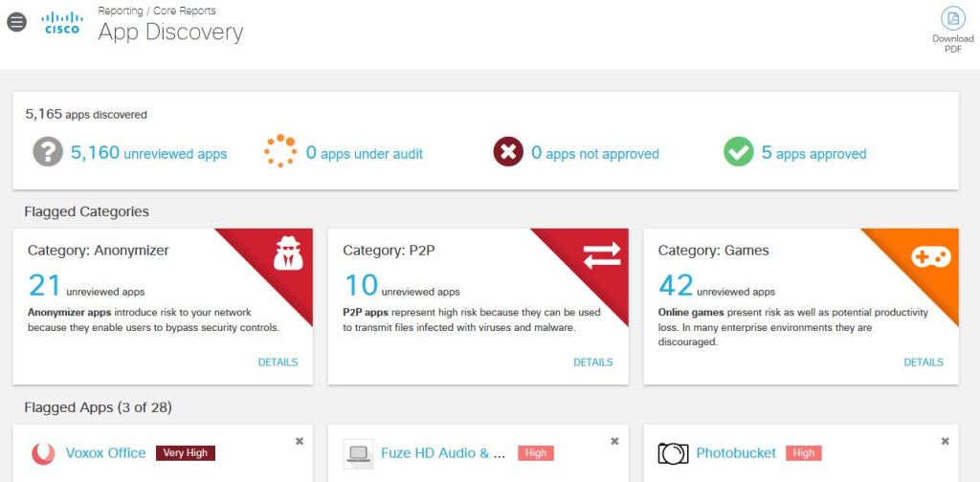Open the Fuze HD Audio app link
Viewport: 980px width, 482px height.
point(442,453)
